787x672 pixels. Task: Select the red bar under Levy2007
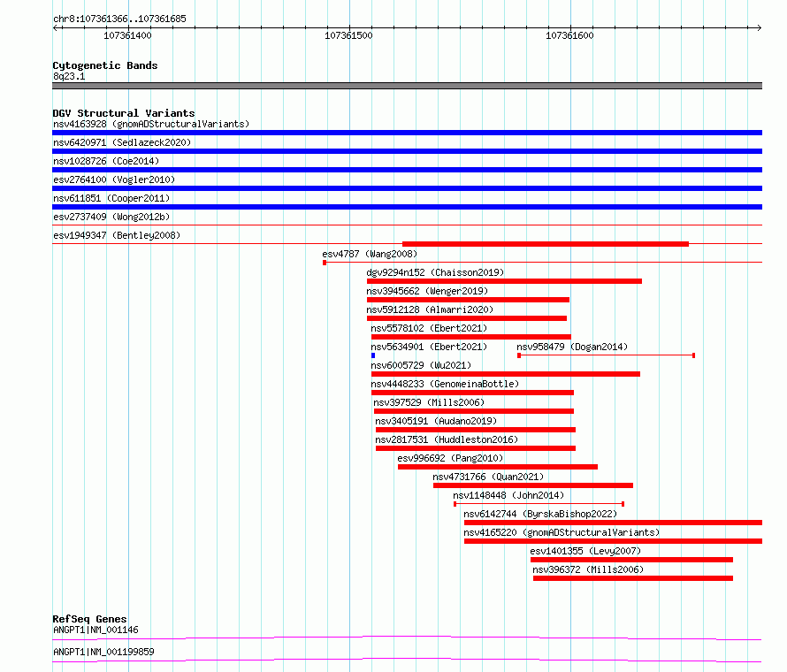coord(632,560)
